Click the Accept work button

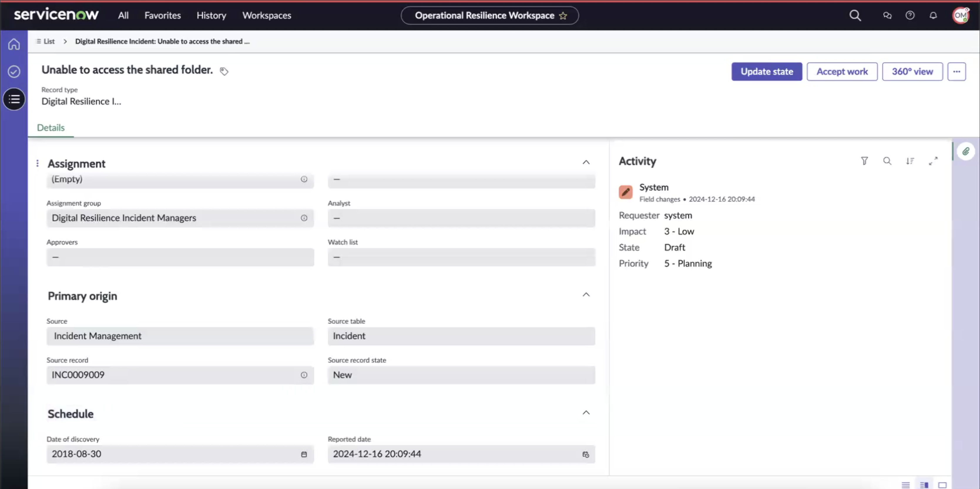842,71
